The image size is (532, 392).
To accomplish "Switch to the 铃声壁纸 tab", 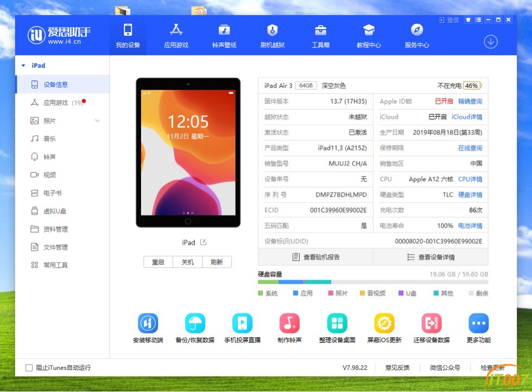I will [x=224, y=35].
